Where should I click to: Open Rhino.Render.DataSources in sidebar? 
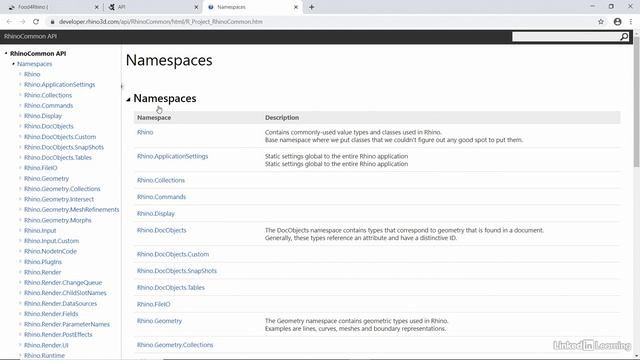(60, 303)
